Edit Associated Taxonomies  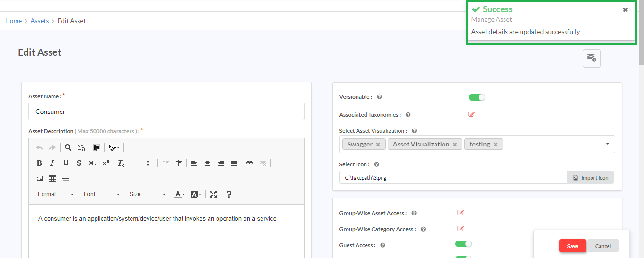[x=471, y=114]
